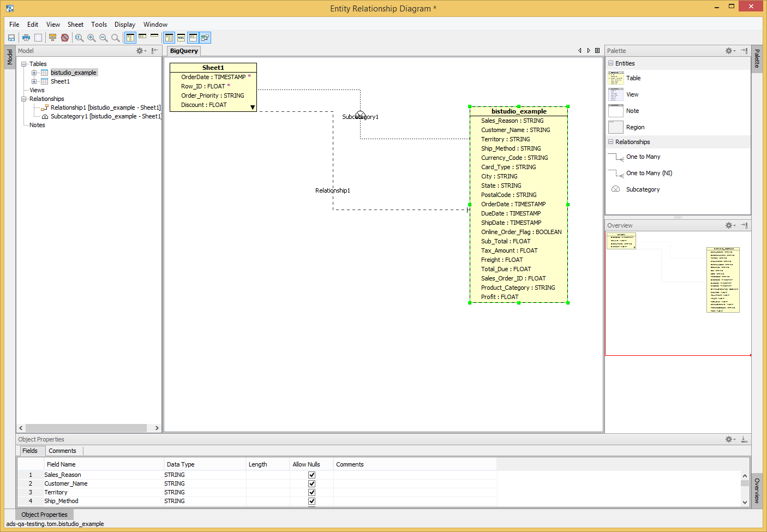Select the Views tree node
This screenshot has width=767, height=532.
click(x=37, y=90)
